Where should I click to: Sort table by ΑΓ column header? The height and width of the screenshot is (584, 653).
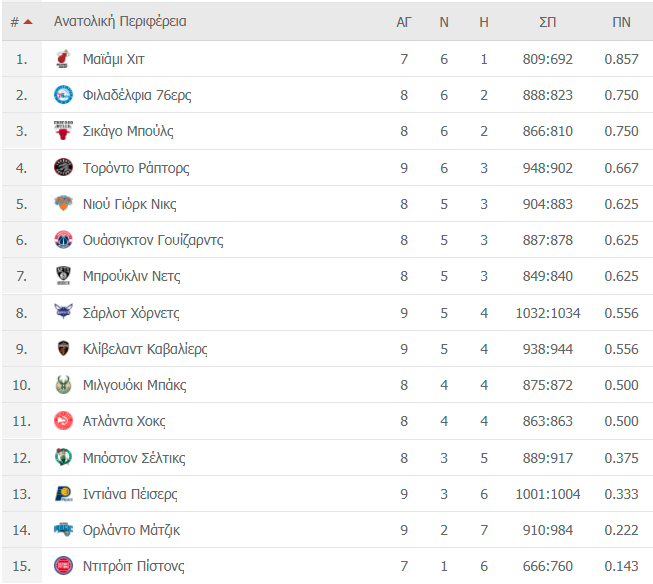[x=404, y=22]
